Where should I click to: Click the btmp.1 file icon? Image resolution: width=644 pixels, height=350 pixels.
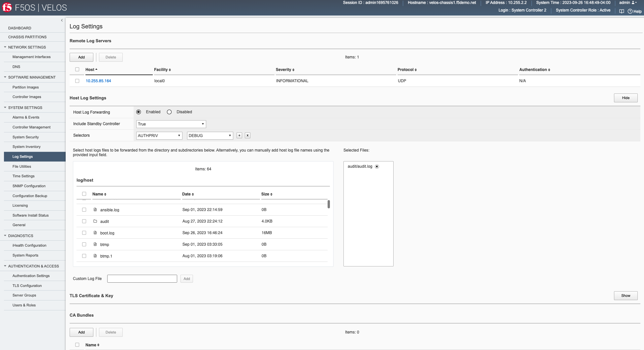pyautogui.click(x=95, y=256)
